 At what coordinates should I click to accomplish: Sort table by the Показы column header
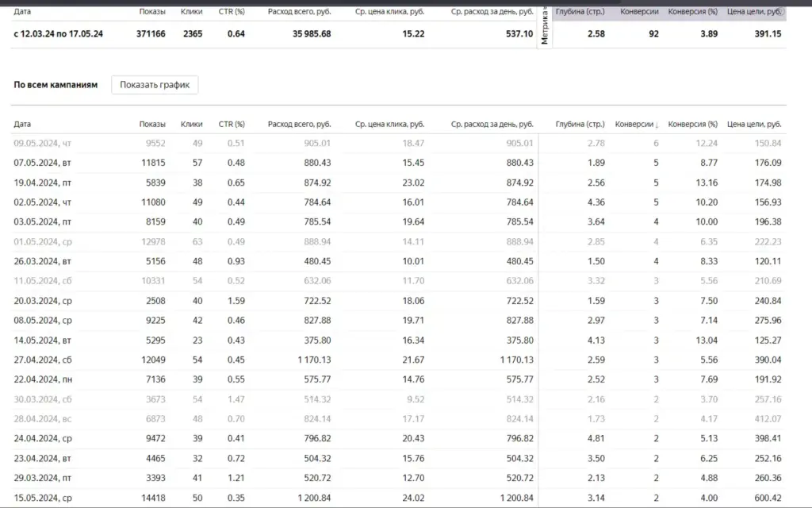coord(152,124)
